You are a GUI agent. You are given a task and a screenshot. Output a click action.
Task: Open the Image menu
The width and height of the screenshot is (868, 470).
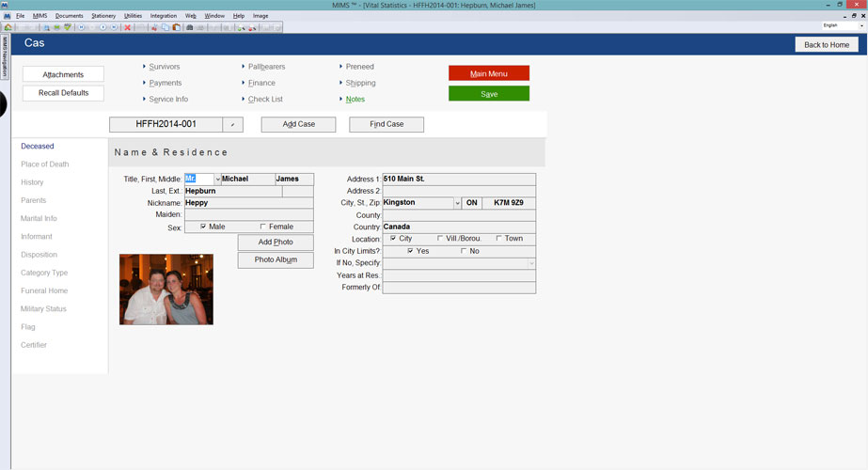click(260, 16)
